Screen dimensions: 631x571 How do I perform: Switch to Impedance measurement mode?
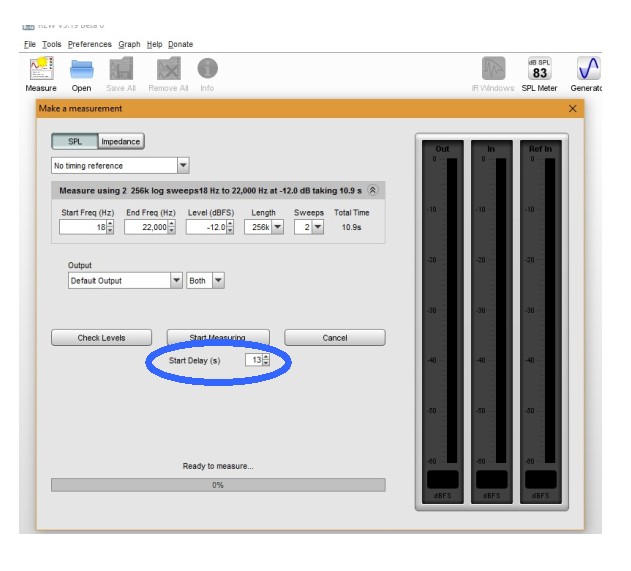click(121, 142)
